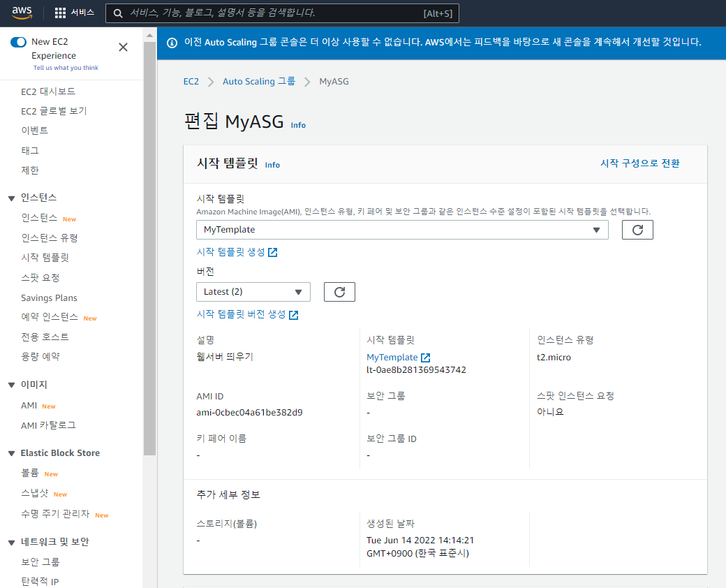Click the 서비스 menu label
Screen dimensions: 726x588
(x=82, y=13)
